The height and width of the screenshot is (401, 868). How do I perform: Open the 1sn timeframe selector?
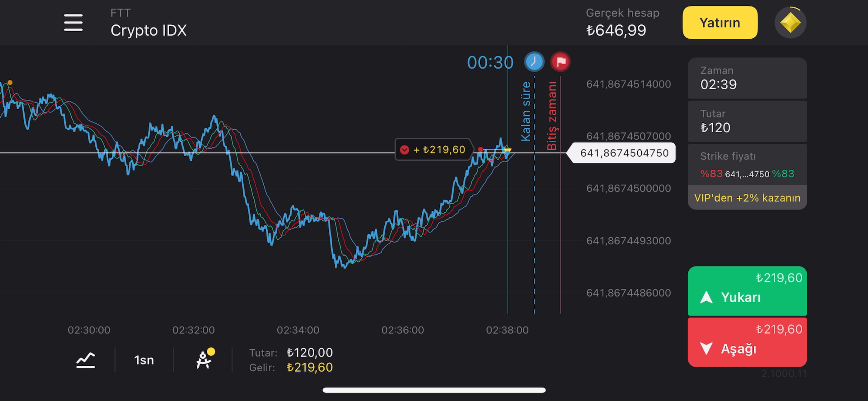144,360
